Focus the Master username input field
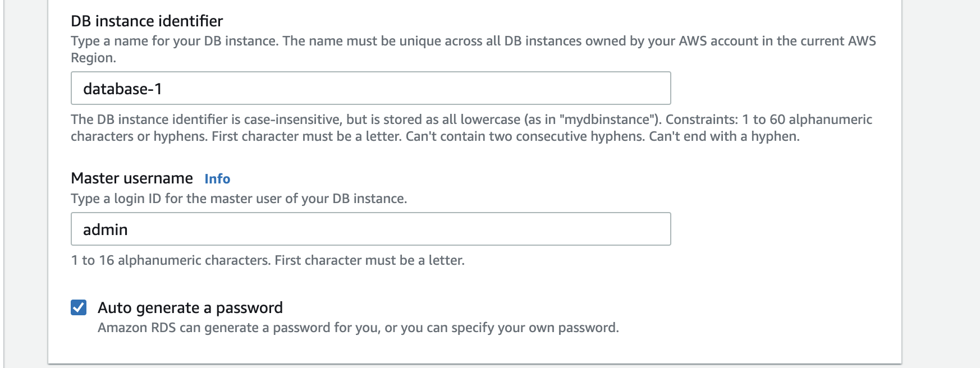980x368 pixels. pyautogui.click(x=370, y=229)
